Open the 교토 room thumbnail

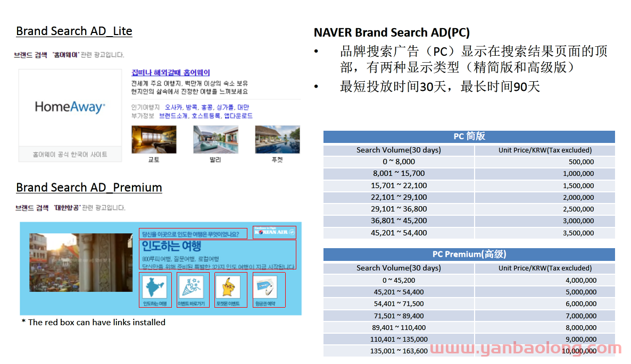coord(154,139)
